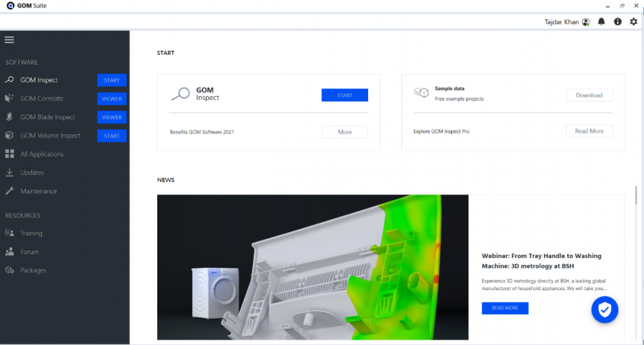Screen dimensions: 644x345
Task: Download the sample data
Action: [589, 95]
